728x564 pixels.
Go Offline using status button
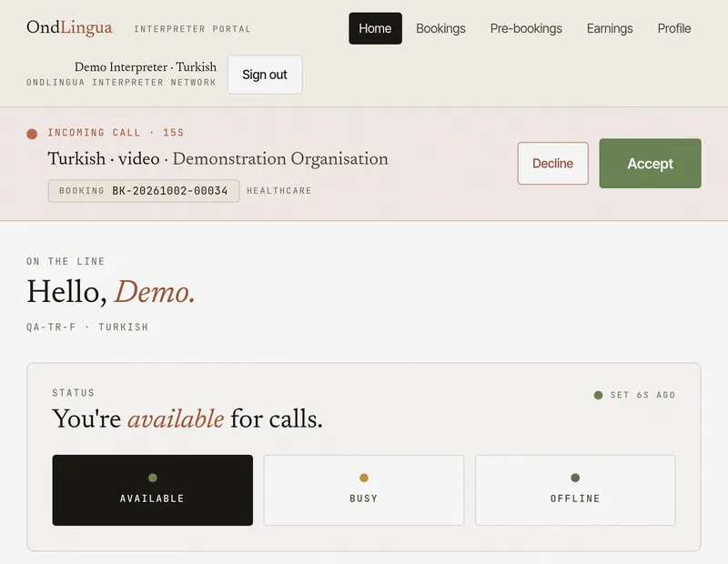tap(575, 490)
